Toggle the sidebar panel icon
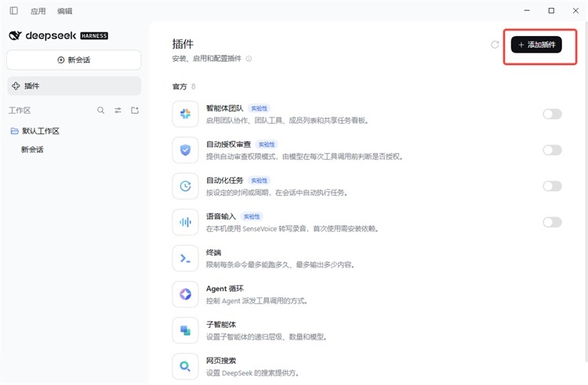Image resolution: width=588 pixels, height=385 pixels. (x=14, y=10)
